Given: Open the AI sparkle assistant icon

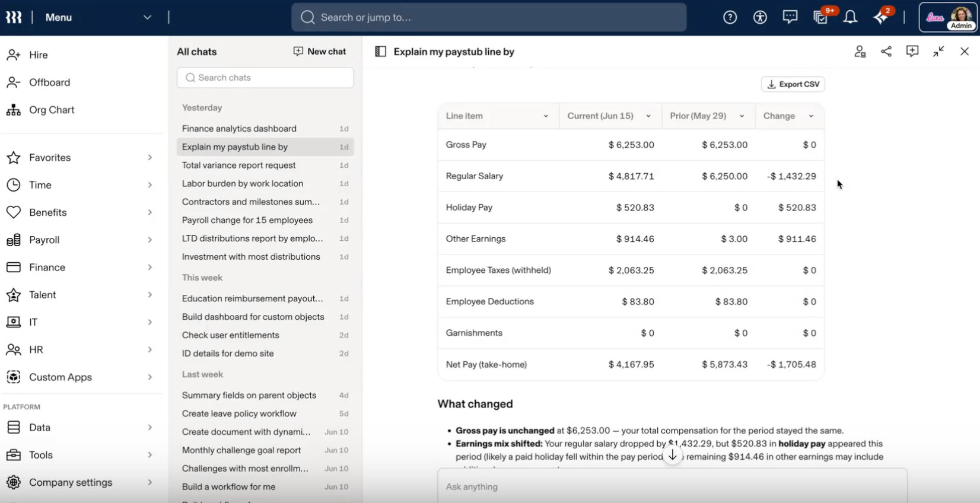Looking at the screenshot, I should click(x=881, y=17).
